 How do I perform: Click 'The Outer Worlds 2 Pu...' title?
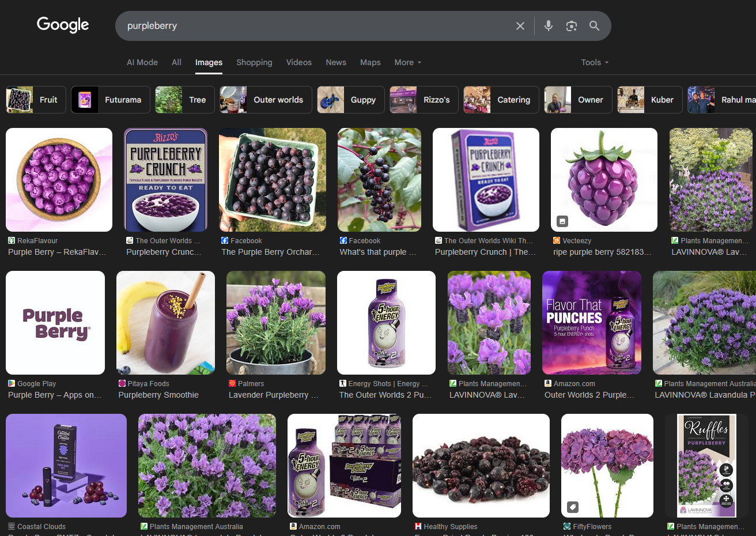[x=385, y=395]
